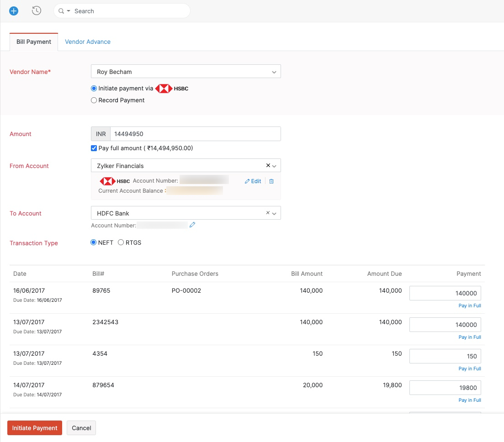504x442 pixels.
Task: Click Pay in Full for bill 89765
Action: 470,306
